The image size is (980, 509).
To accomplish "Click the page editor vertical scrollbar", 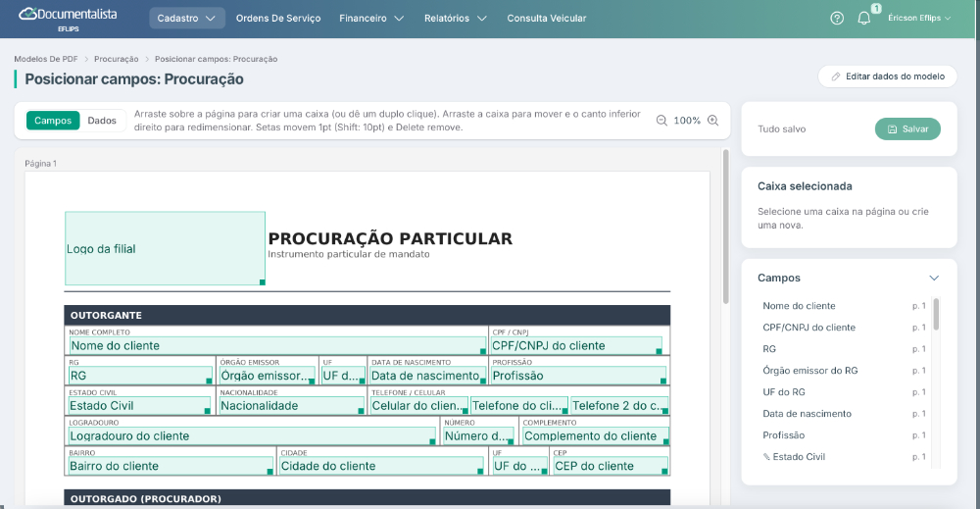I will pos(725,227).
